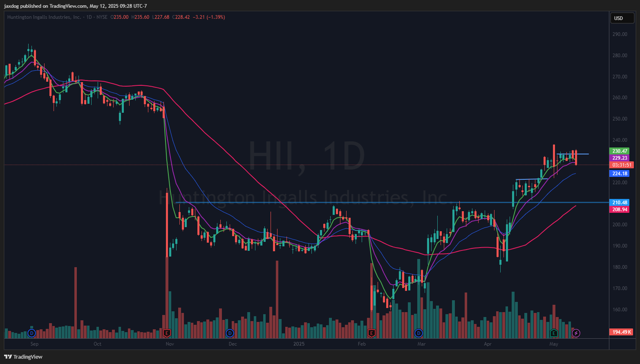Click the blue 210.48 price label
This screenshot has width=640, height=364.
tap(620, 203)
